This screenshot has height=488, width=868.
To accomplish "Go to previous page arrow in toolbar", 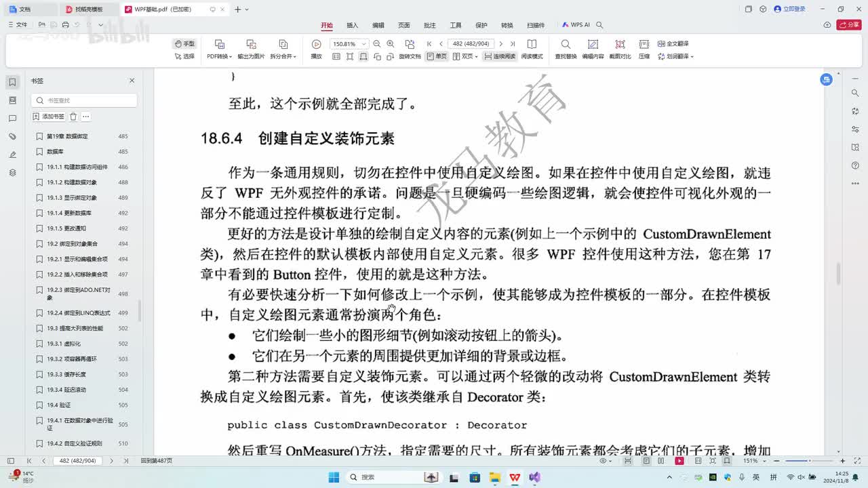I will pos(441,44).
